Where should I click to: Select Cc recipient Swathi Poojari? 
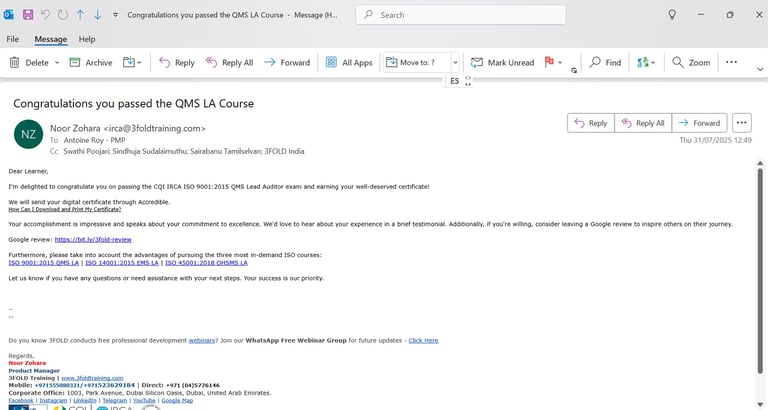pyautogui.click(x=86, y=151)
